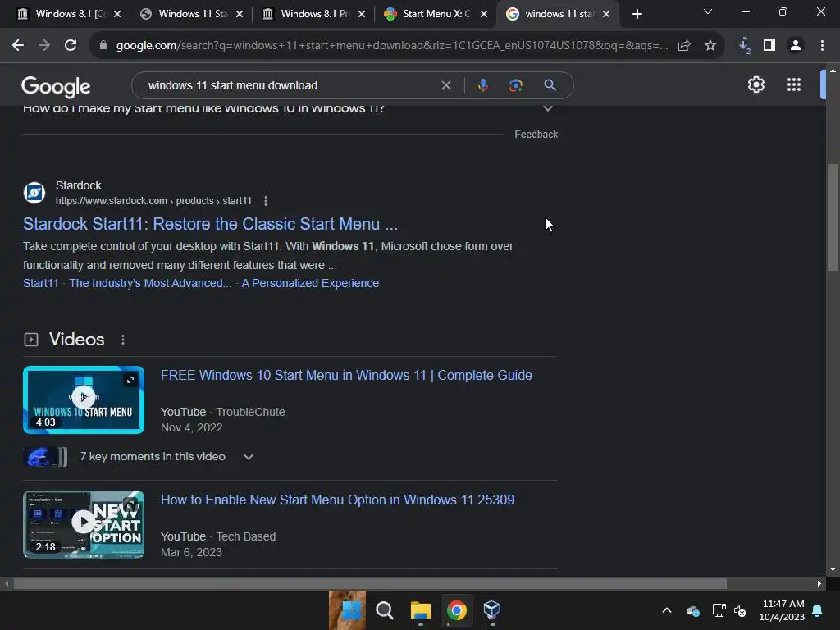The image size is (840, 630).
Task: Click the display network tray icon
Action: click(719, 610)
